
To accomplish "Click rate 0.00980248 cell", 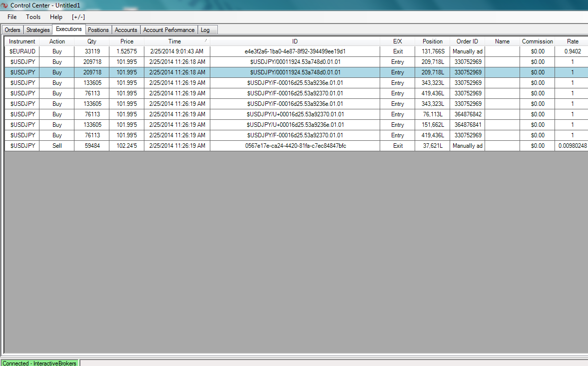I will [572, 146].
